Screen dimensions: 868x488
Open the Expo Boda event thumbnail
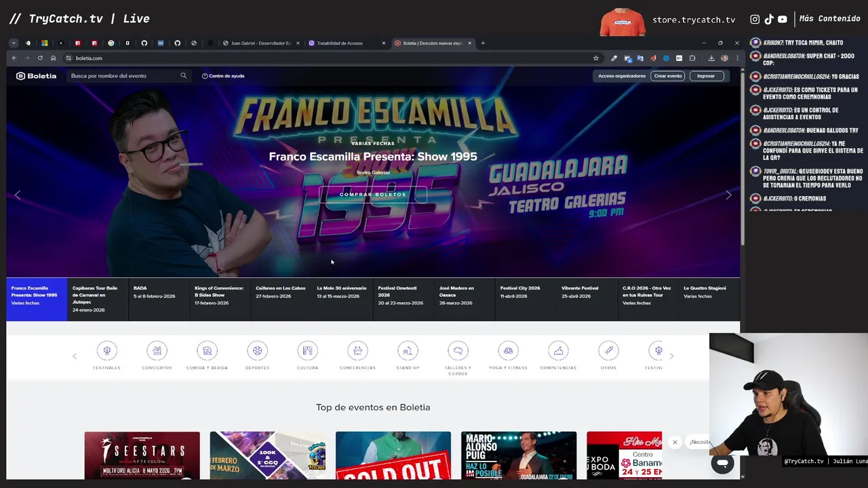point(624,455)
